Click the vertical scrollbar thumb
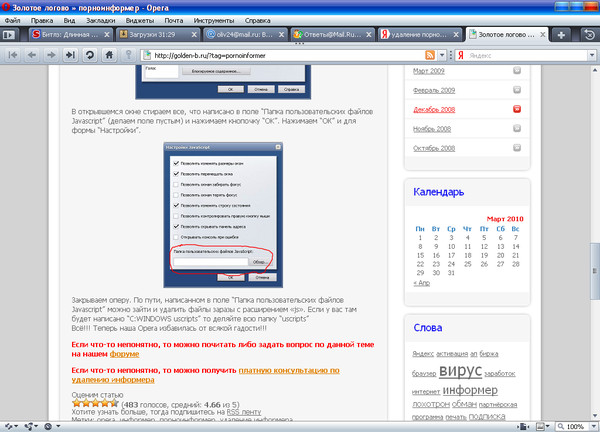600x432 pixels. (595, 271)
